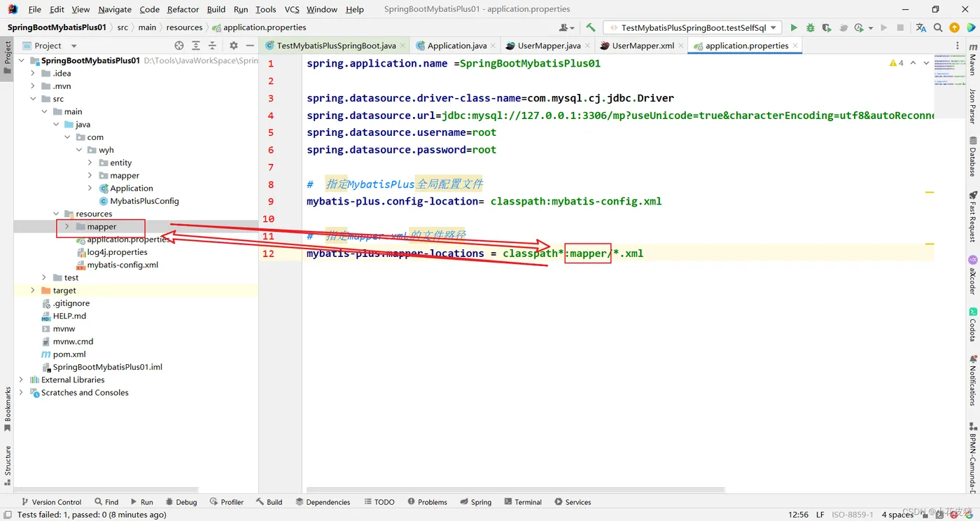Collapse all nodes in Project panel

point(213,46)
